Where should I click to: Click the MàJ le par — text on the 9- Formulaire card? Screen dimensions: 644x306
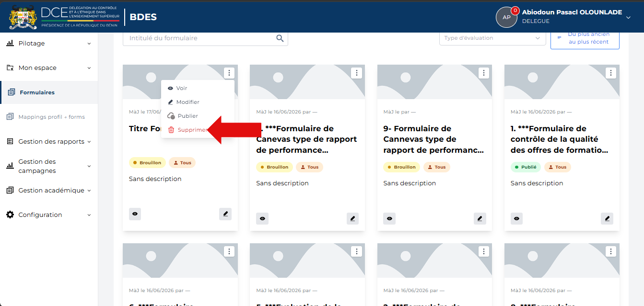(399, 112)
